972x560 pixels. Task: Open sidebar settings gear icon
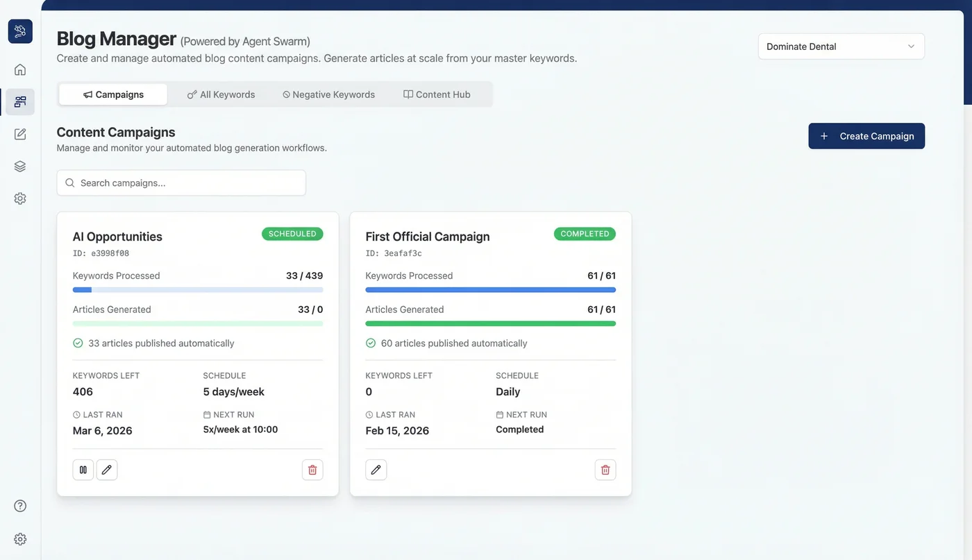coord(19,198)
